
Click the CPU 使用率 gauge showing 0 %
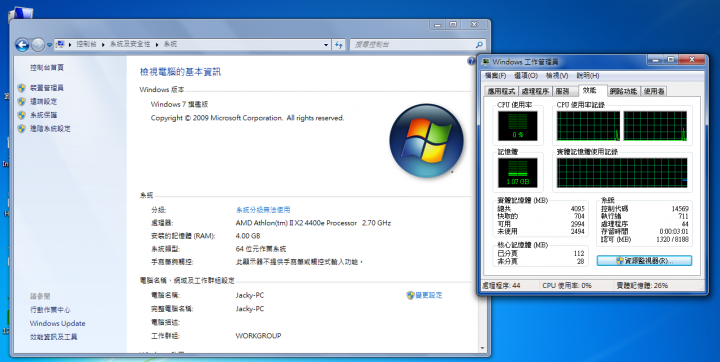[x=518, y=126]
